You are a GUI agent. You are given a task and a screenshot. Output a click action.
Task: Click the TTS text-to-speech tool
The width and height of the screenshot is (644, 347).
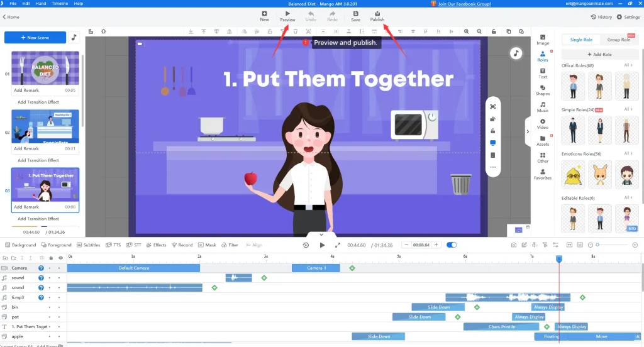click(114, 245)
